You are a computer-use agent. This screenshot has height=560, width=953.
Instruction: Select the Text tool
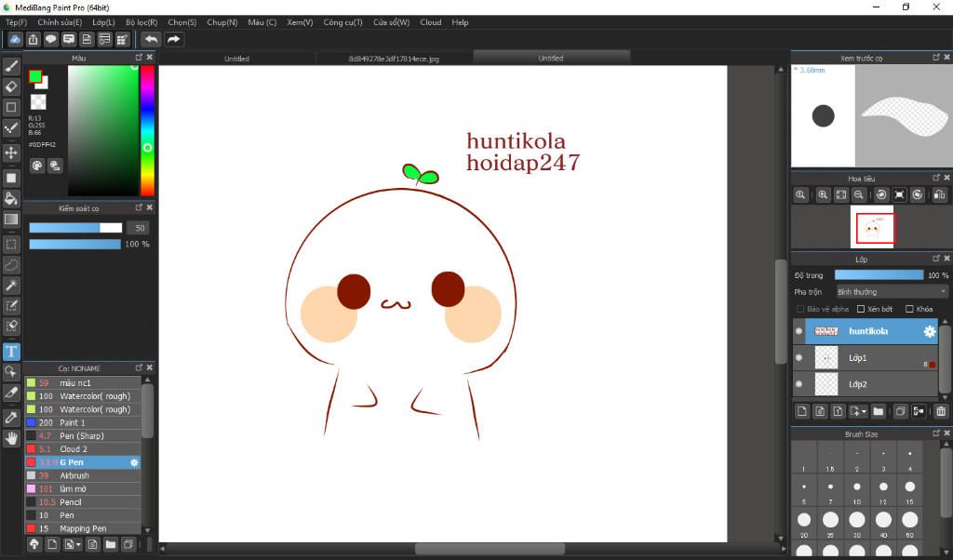coord(11,352)
